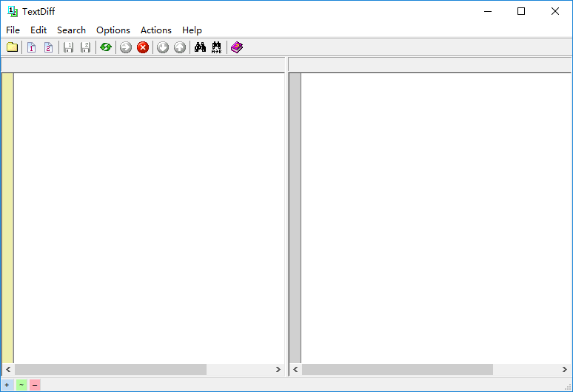Open the Options menu
Screen dimensions: 573x392
click(x=113, y=30)
